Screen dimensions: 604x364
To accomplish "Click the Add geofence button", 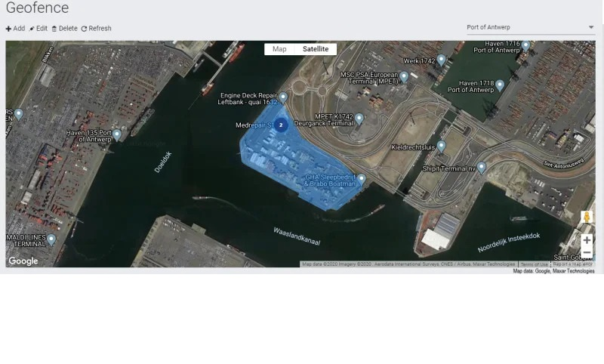I will [x=15, y=29].
